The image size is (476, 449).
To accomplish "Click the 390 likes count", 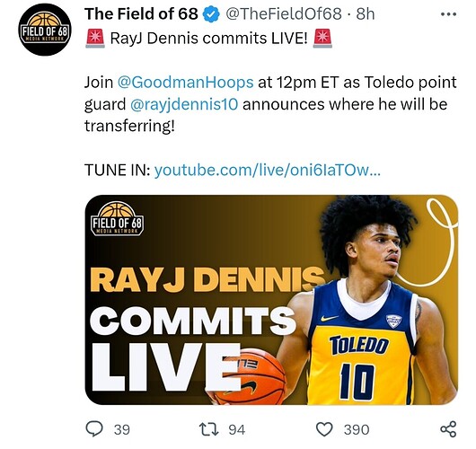I will (357, 429).
